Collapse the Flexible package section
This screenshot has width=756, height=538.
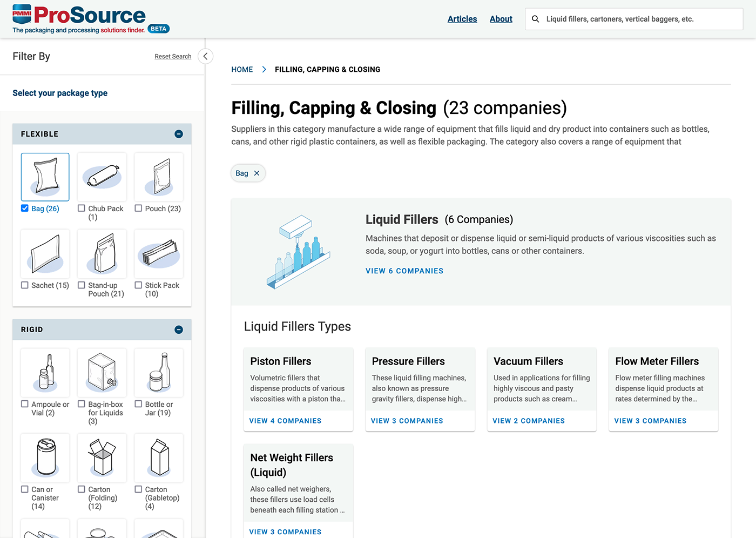point(179,134)
